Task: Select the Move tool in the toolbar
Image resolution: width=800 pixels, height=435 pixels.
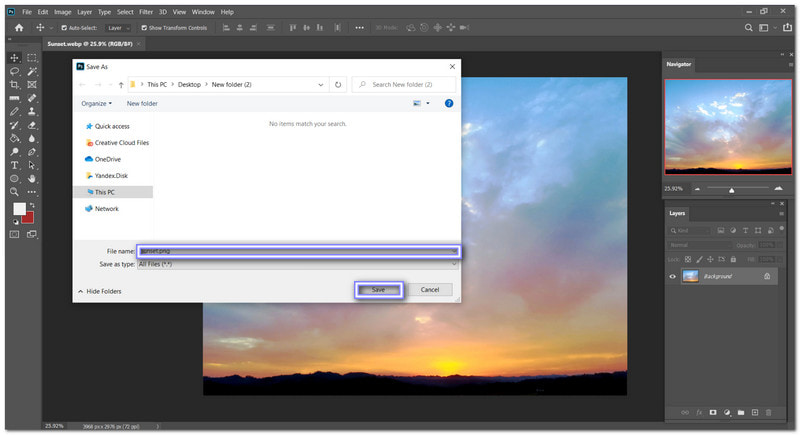Action: 15,59
